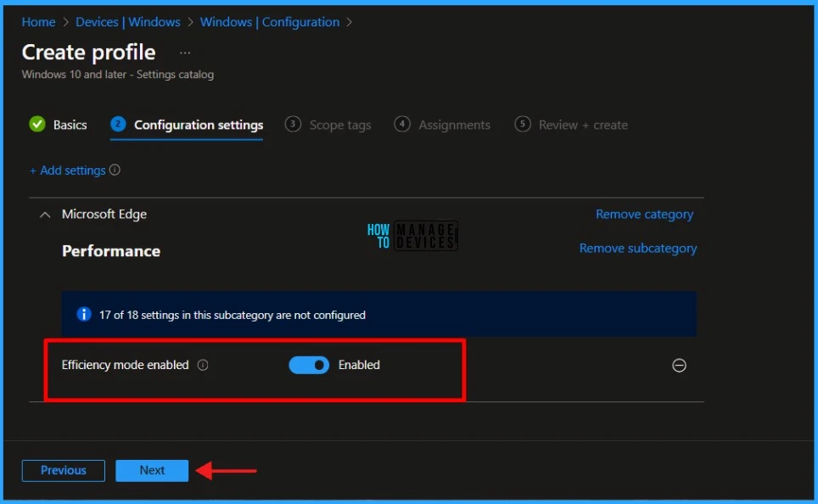Toggle the Efficiency mode enabled switch

point(309,365)
